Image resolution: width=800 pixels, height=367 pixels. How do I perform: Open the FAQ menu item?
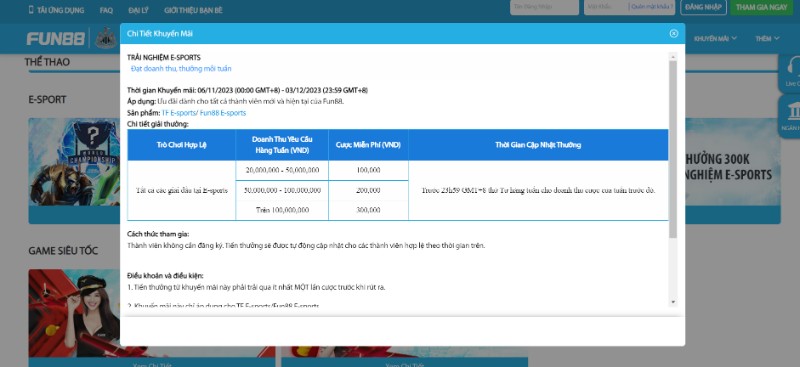tap(106, 10)
